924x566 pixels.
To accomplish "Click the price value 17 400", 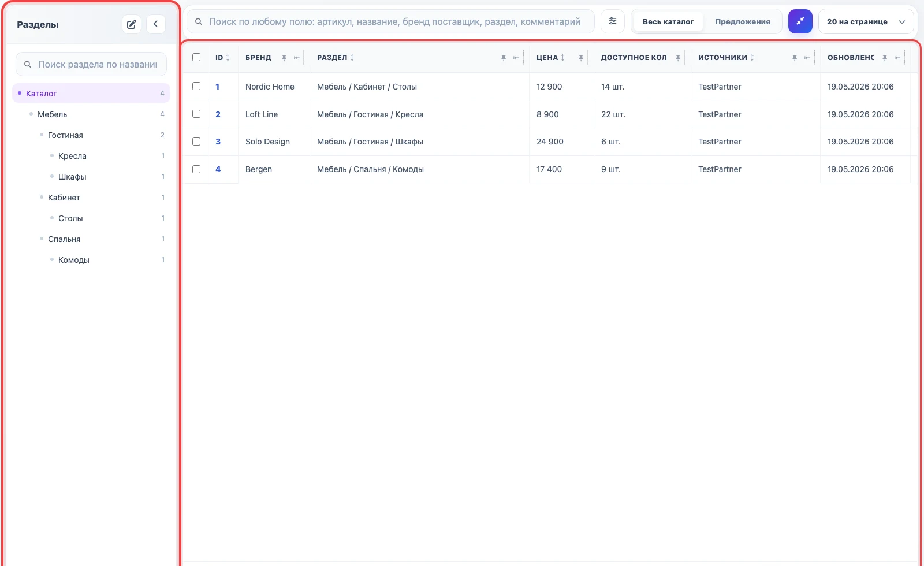I will [x=549, y=169].
